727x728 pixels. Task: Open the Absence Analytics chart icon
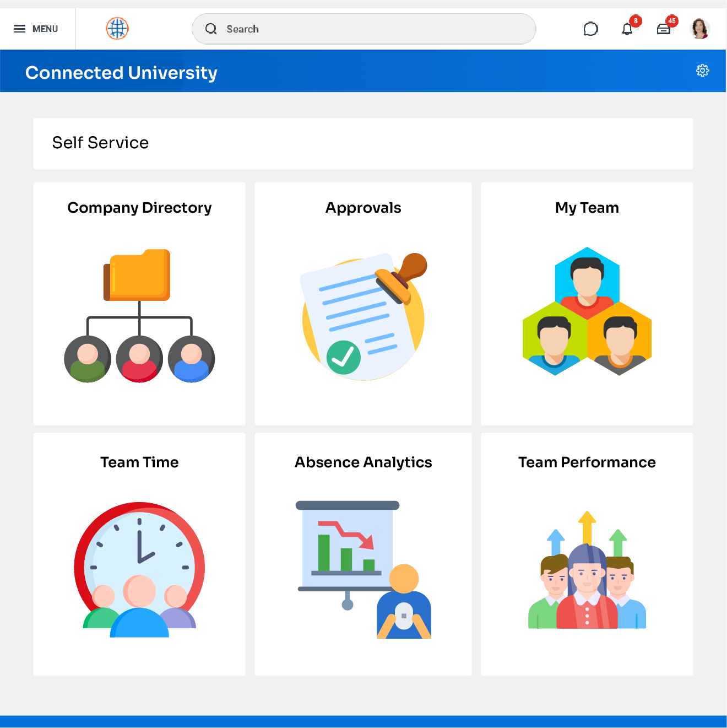(x=363, y=569)
